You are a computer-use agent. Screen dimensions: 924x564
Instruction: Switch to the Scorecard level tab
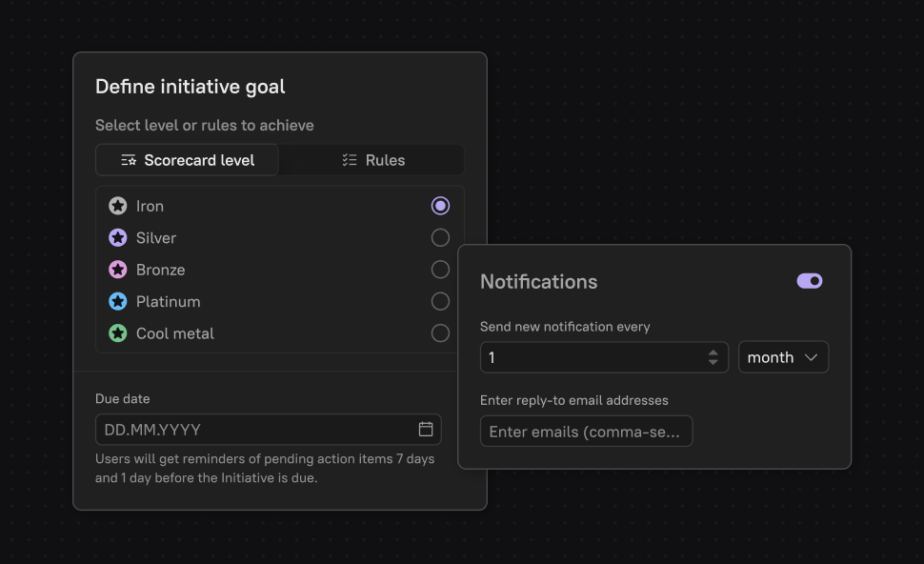[188, 160]
